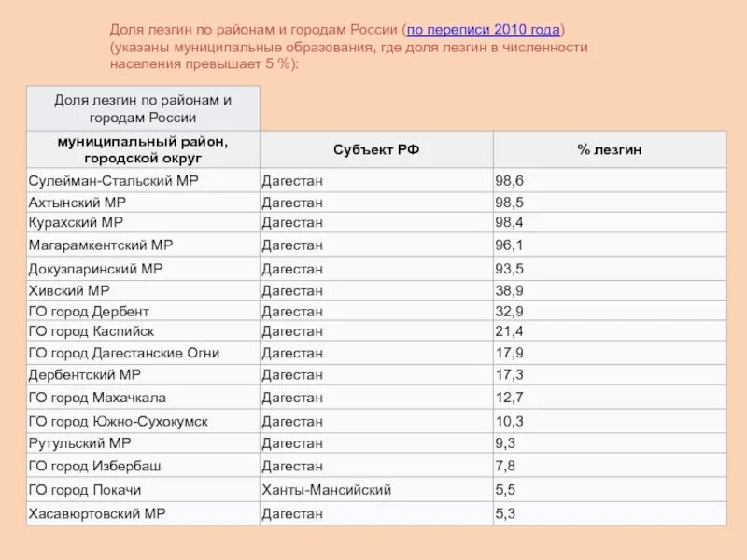Image resolution: width=747 pixels, height=560 pixels.
Task: Select ГО город Дагестанские Огни cell
Action: 143,353
